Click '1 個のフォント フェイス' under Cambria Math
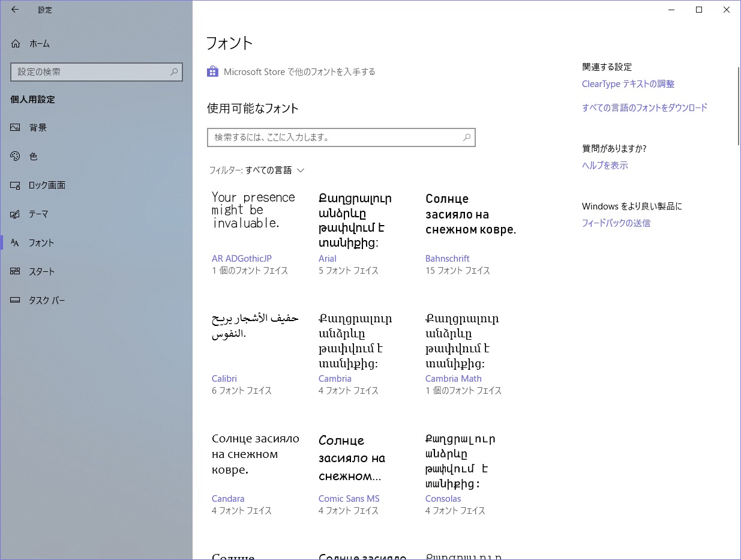The image size is (741, 560). tap(464, 391)
